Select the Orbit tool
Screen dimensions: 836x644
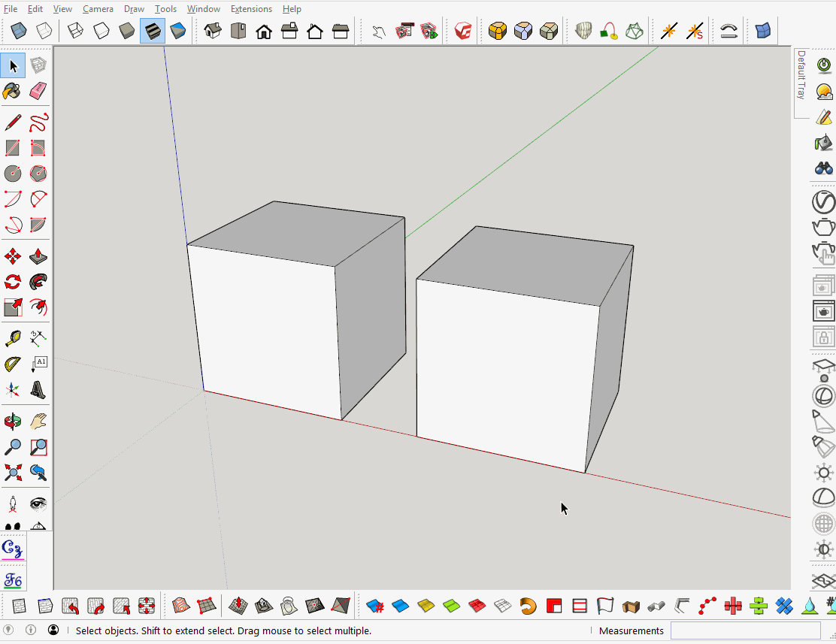[x=11, y=421]
